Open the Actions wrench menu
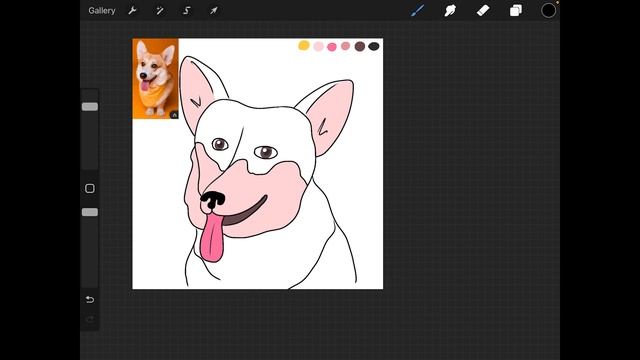Viewport: 640px width, 360px height. click(x=132, y=11)
